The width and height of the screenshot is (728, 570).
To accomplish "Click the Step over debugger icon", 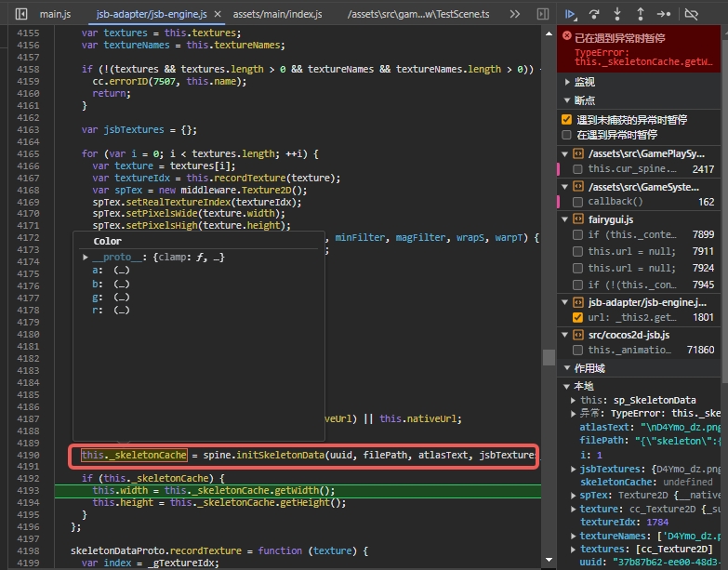I will tap(594, 15).
